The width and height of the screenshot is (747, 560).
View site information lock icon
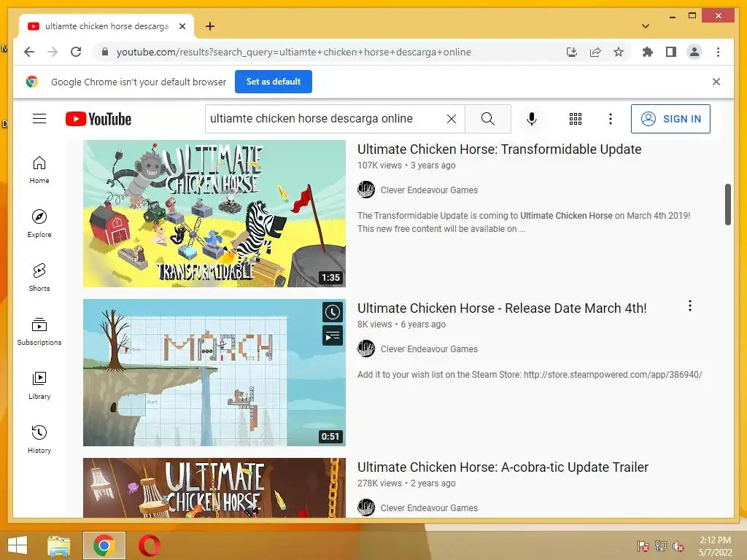pos(105,52)
